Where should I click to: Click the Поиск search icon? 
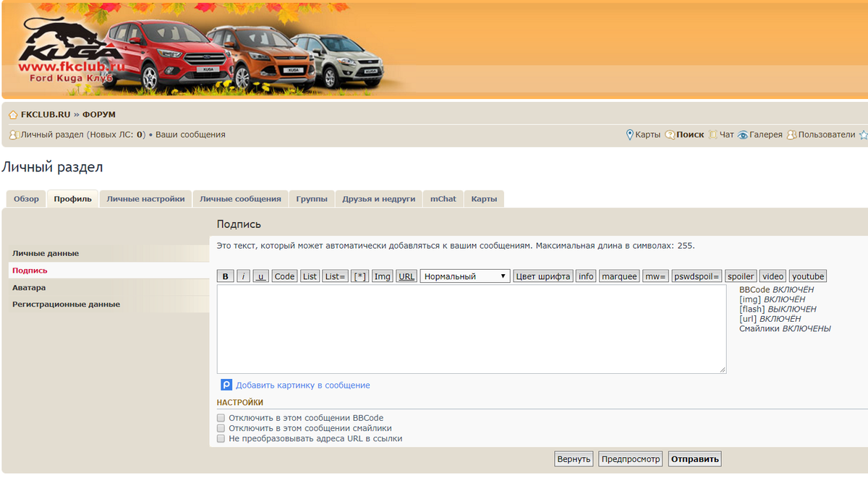point(670,135)
